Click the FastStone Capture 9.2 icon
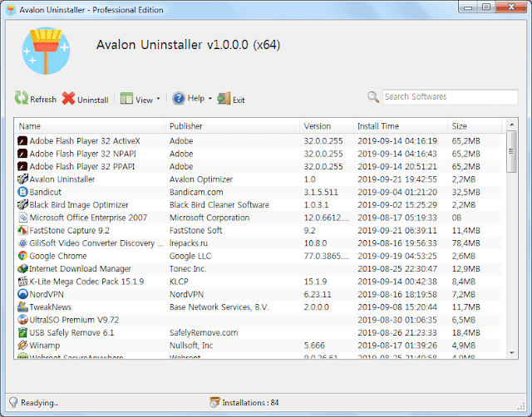The height and width of the screenshot is (417, 532). pos(22,230)
